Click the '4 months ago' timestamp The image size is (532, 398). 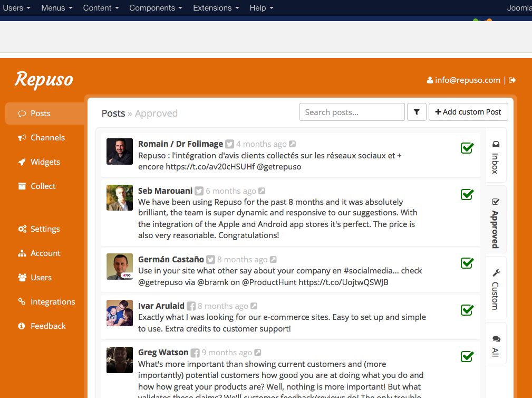(x=262, y=144)
